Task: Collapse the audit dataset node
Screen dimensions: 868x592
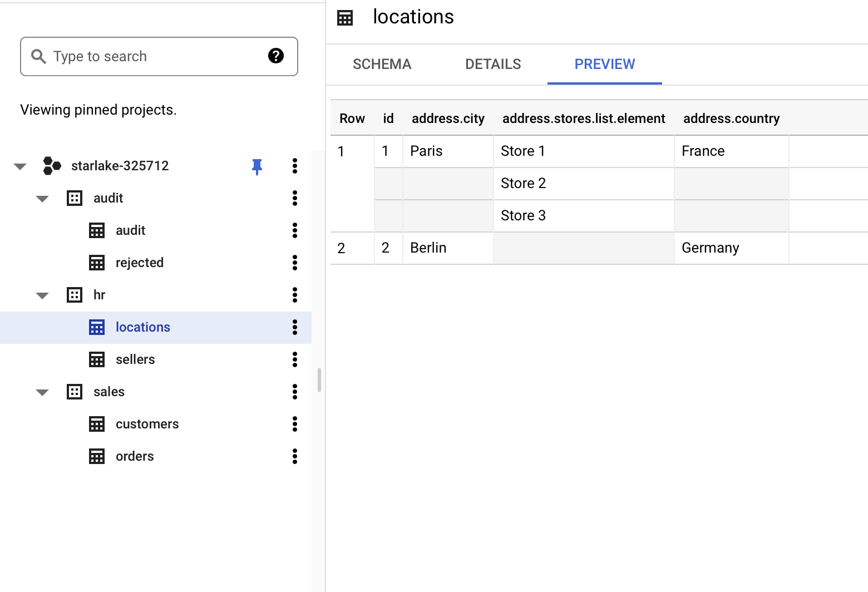Action: (42, 199)
